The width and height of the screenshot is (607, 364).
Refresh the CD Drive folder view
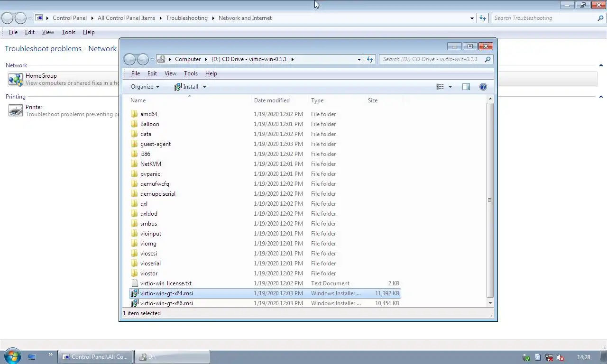point(370,59)
